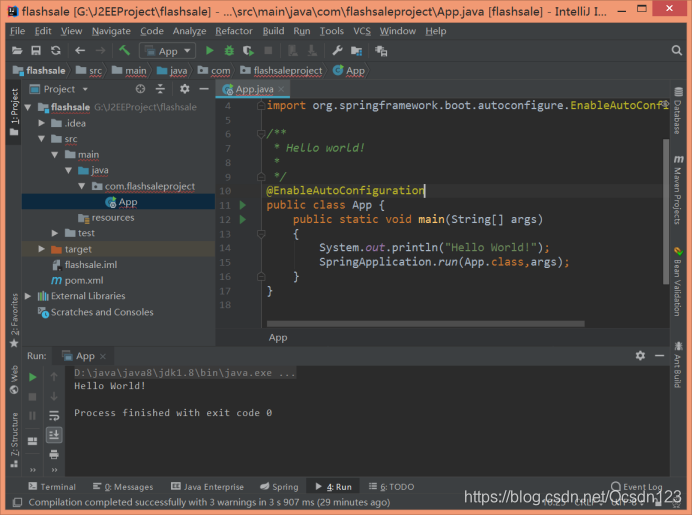692x516 pixels.
Task: Open the App run configuration dropdown
Action: pyautogui.click(x=168, y=51)
